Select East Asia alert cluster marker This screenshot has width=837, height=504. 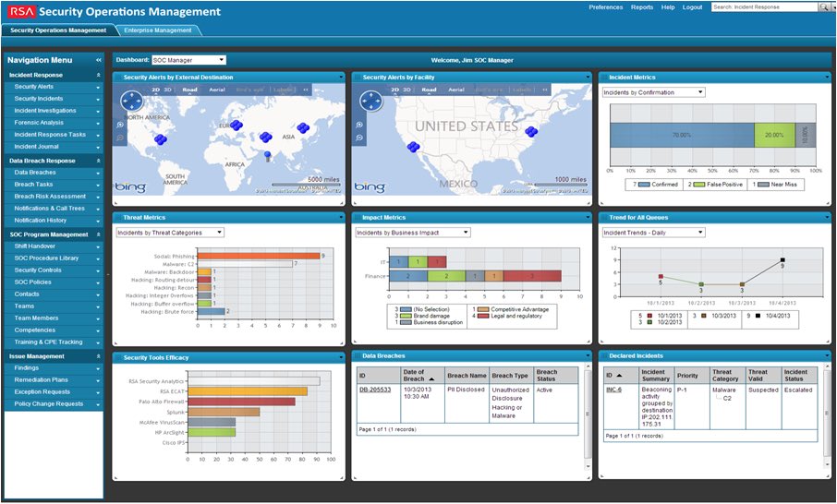tap(303, 128)
